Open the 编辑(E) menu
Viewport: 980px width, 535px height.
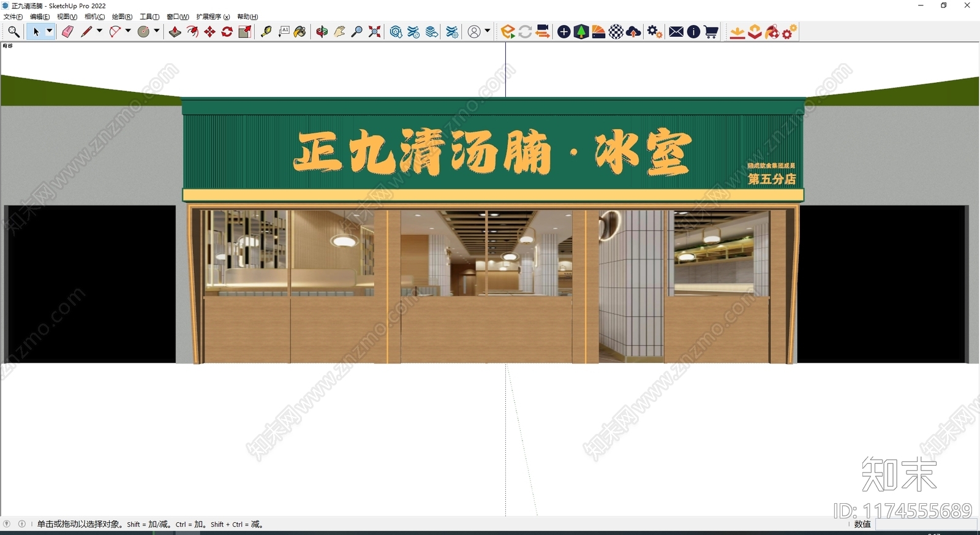point(40,17)
